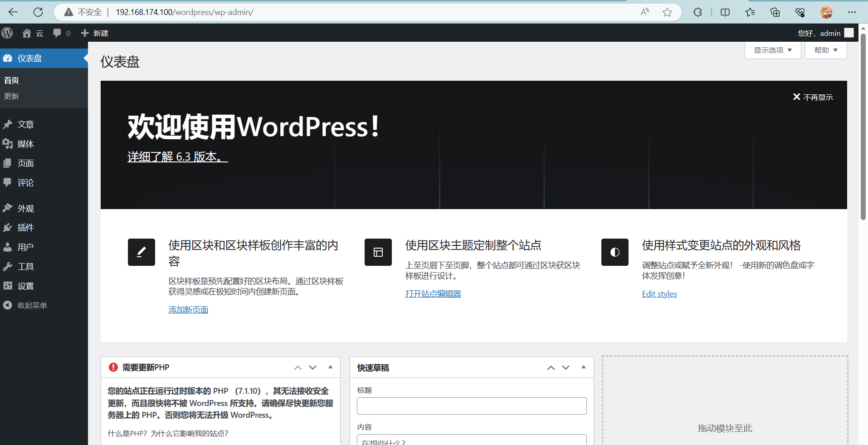Focus the 标题 input field
The image size is (868, 445).
(472, 406)
